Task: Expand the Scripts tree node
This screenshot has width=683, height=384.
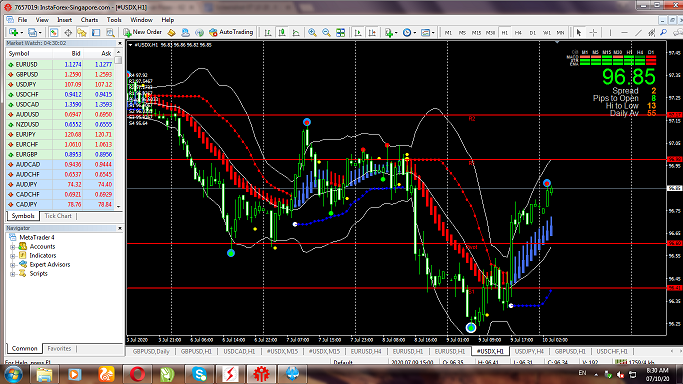Action: tap(13, 274)
